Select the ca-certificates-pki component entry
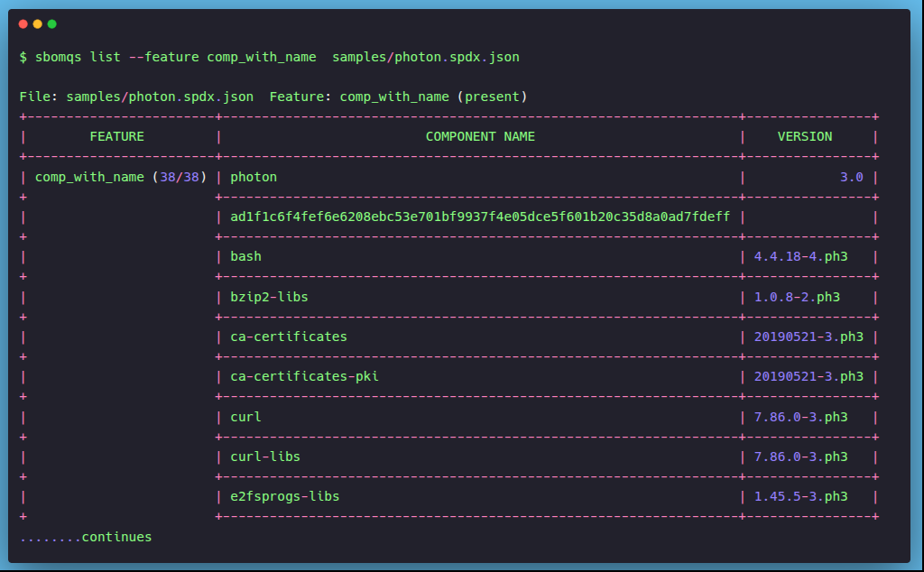 click(x=304, y=376)
